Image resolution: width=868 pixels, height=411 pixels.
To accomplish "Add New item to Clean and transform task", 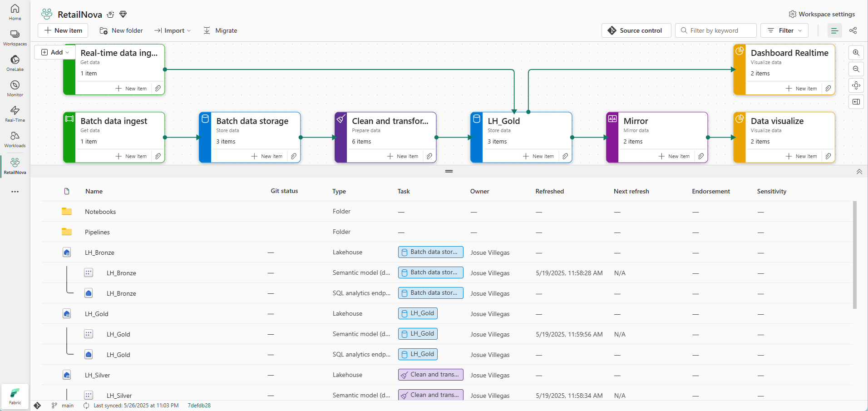I will 403,156.
